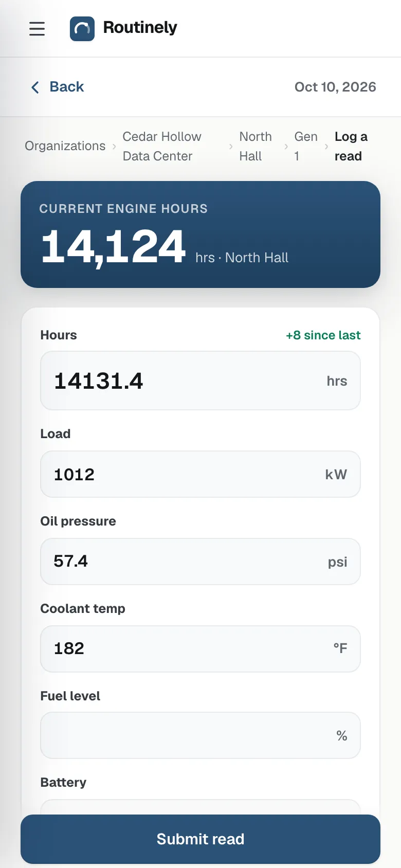Click the Current Engine Hours heading
This screenshot has height=868, width=401.
click(123, 209)
